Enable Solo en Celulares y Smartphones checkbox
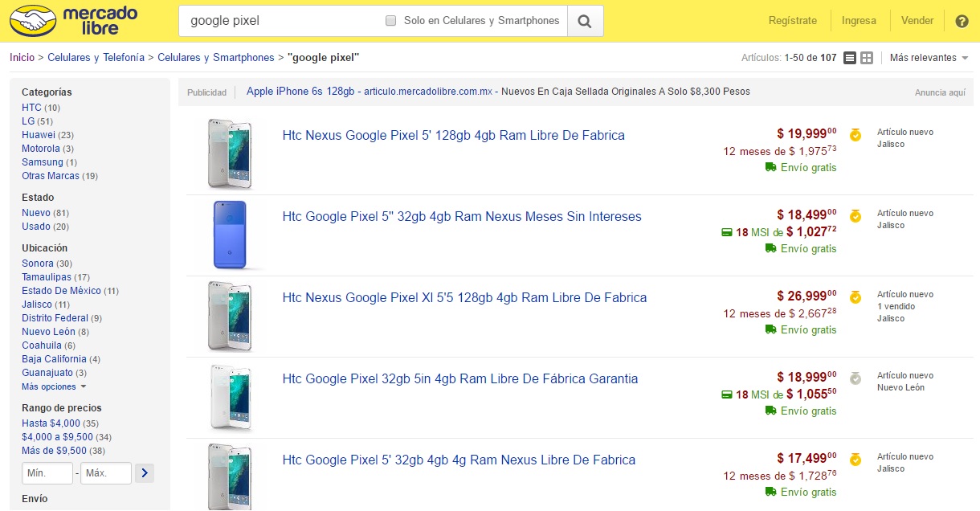Viewport: 980px width, 511px height. [x=391, y=21]
